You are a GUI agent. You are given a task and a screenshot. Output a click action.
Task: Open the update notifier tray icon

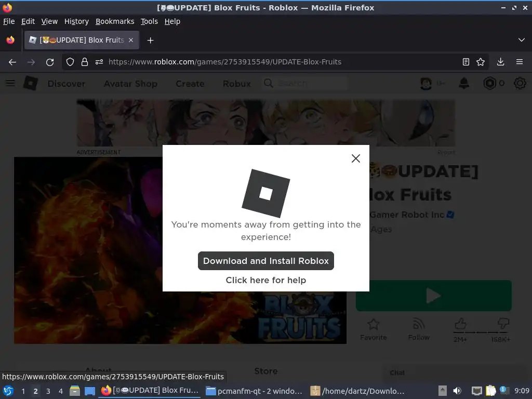coord(504,390)
